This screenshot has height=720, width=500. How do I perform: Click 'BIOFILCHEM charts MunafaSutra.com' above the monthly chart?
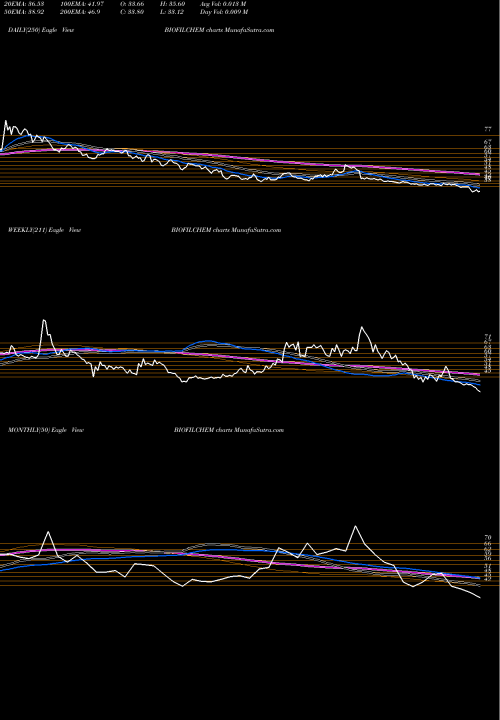(229, 430)
